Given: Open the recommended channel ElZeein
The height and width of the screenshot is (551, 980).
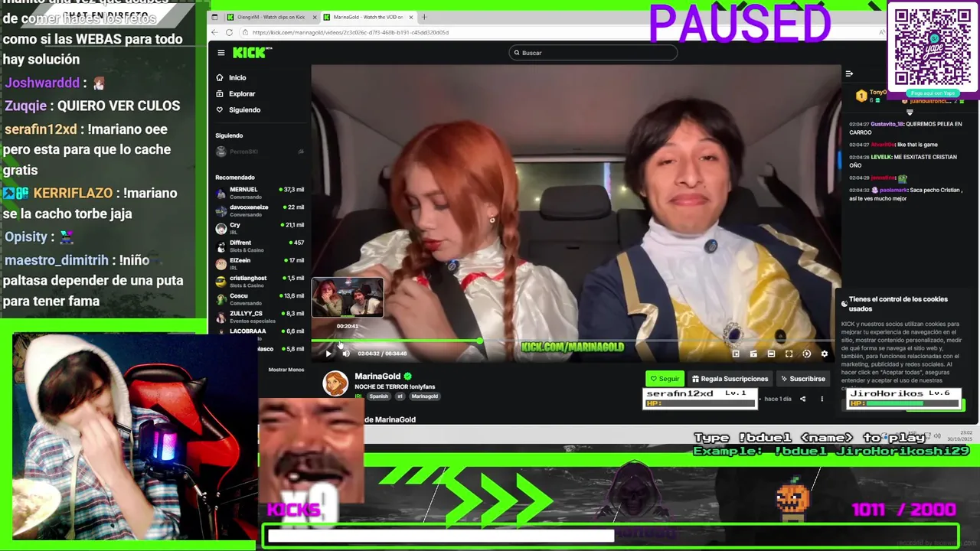Looking at the screenshot, I should point(260,263).
